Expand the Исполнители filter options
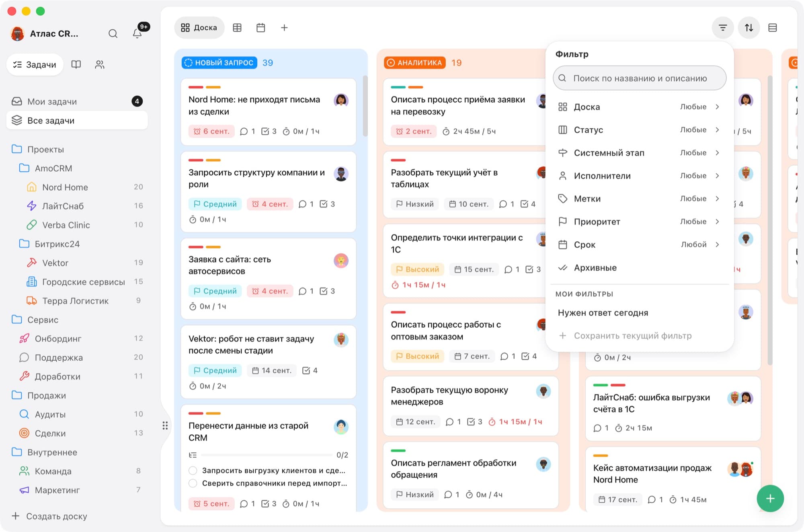The height and width of the screenshot is (532, 804). coord(639,176)
